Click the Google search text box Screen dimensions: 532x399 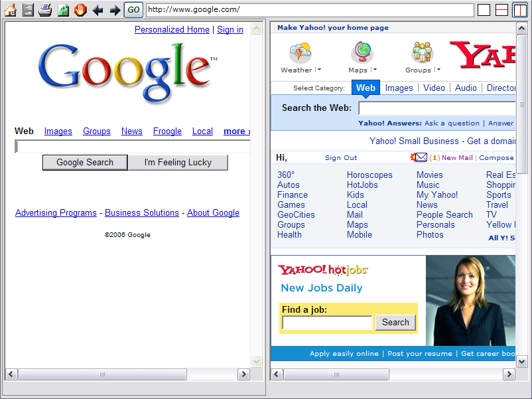[133, 147]
